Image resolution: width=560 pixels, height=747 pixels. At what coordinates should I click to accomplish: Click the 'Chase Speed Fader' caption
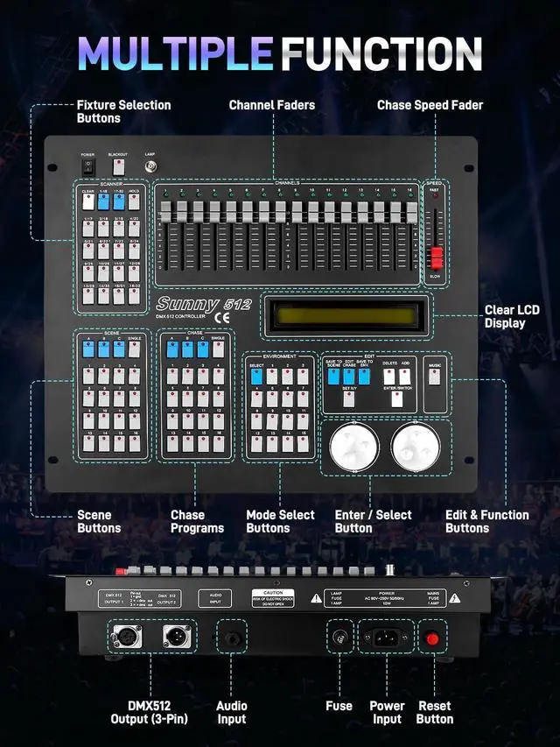click(430, 105)
